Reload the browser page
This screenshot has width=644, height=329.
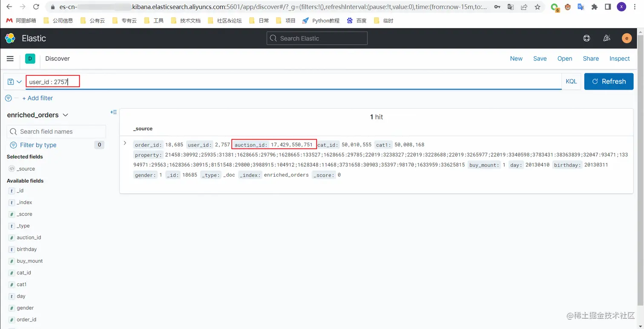[x=36, y=7]
